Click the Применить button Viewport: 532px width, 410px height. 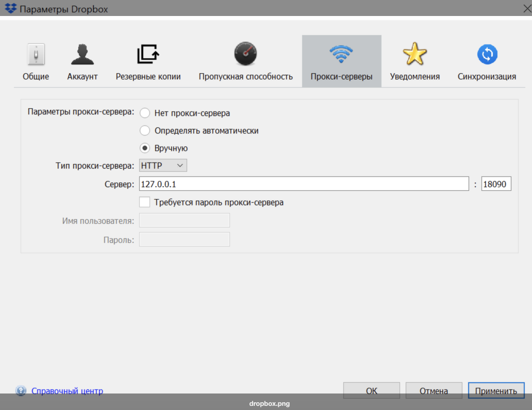coord(496,390)
